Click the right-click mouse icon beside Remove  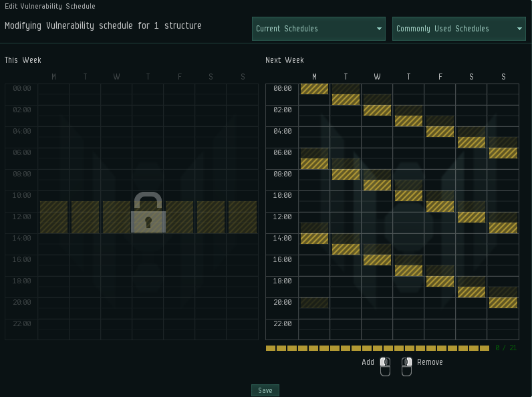click(406, 366)
